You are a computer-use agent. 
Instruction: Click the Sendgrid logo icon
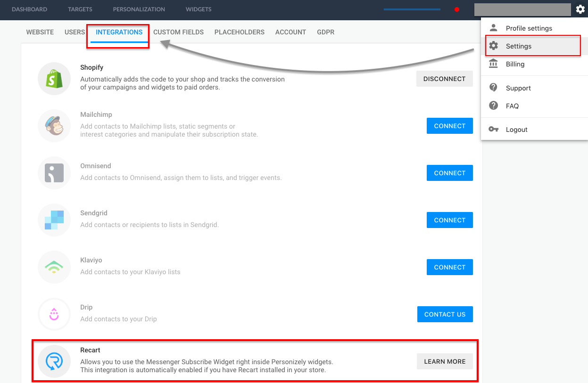[x=54, y=220]
